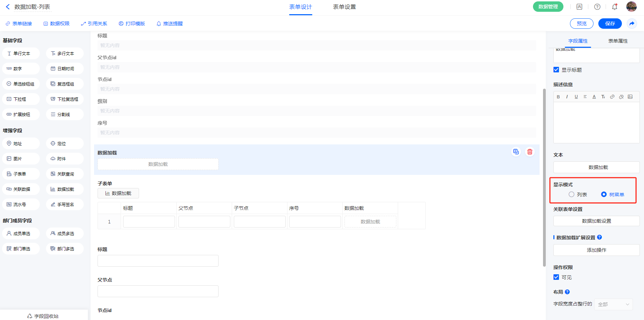This screenshot has height=320, width=644.
Task: Open the font size option in 描述信息 toolbar
Action: tap(603, 97)
